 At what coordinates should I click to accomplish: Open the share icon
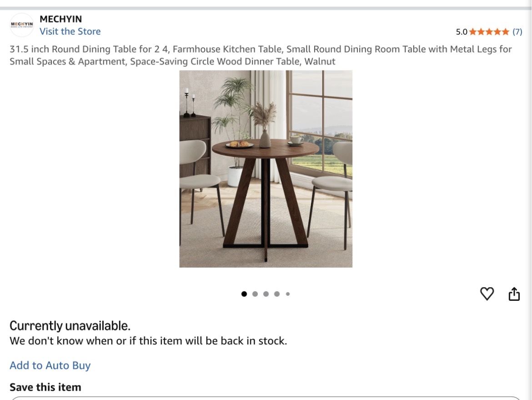[514, 294]
